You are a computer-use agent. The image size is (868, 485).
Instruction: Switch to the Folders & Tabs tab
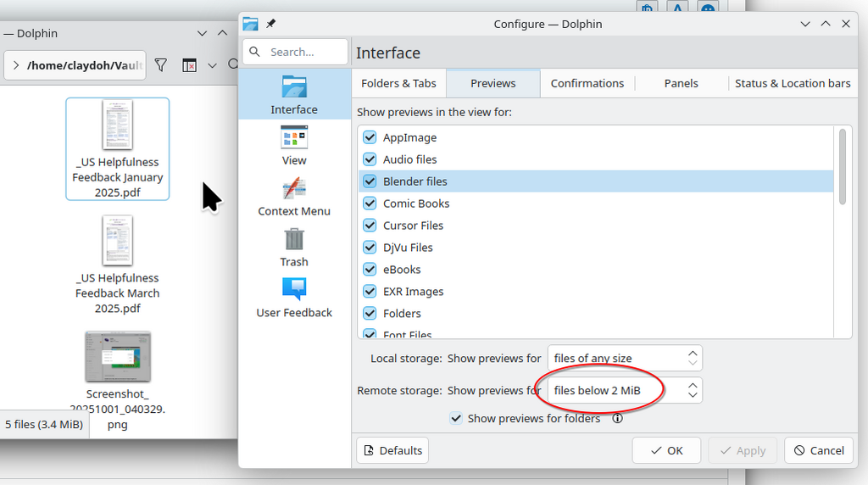click(398, 84)
